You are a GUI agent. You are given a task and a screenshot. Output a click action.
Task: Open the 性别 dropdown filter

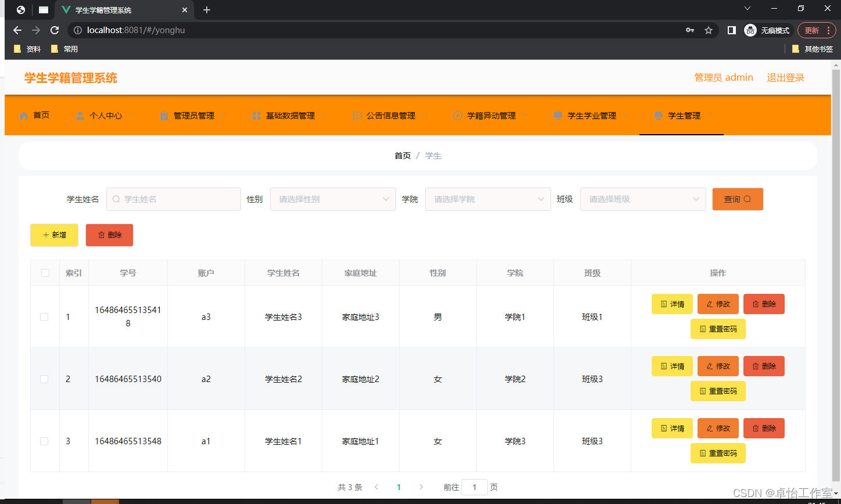(x=333, y=199)
